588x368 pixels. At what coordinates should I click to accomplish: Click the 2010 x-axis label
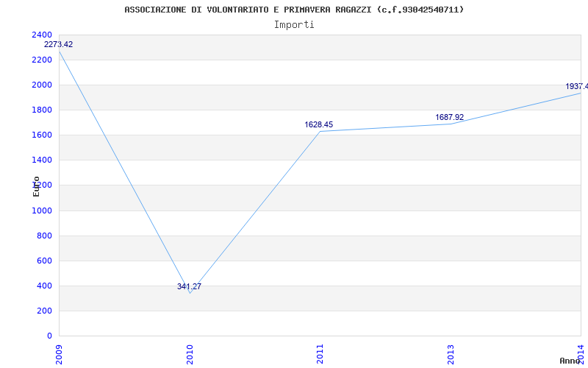coord(190,355)
